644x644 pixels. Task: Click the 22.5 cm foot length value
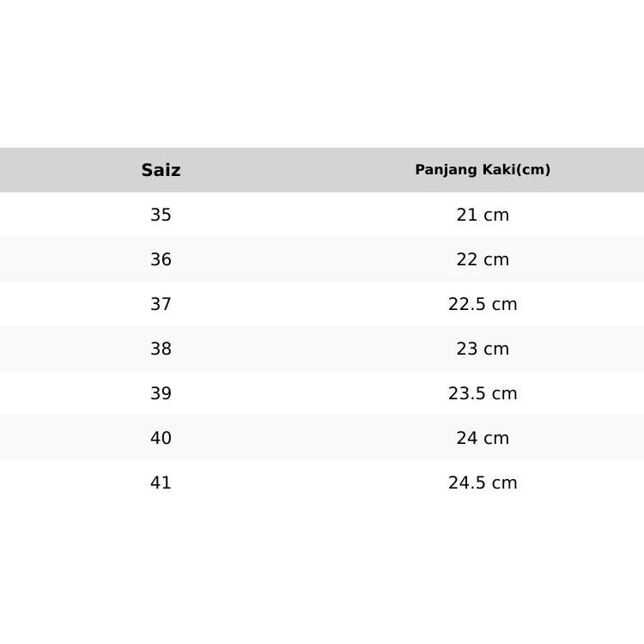tap(483, 304)
